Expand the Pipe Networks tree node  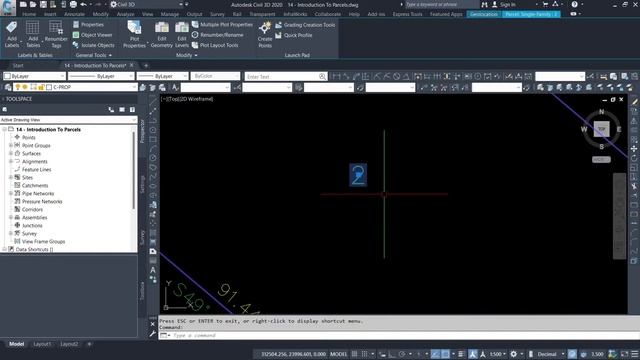pyautogui.click(x=11, y=193)
